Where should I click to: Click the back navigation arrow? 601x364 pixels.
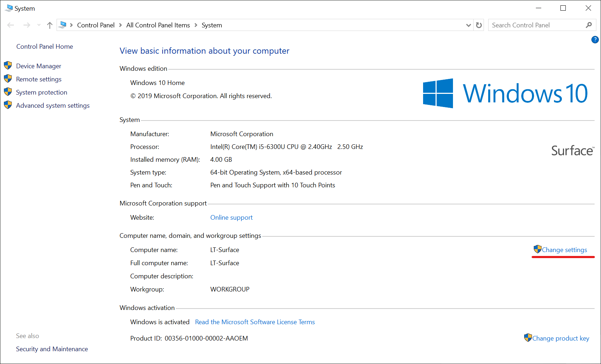click(x=10, y=25)
